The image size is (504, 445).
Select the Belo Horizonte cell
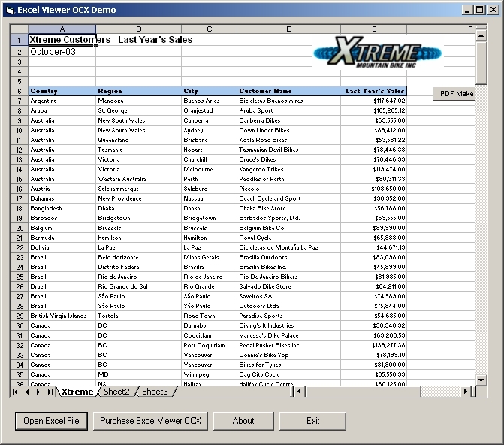pyautogui.click(x=138, y=257)
